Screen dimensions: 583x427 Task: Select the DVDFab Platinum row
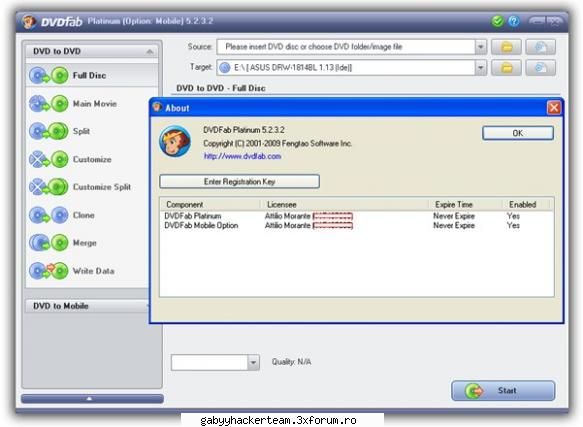(357, 216)
